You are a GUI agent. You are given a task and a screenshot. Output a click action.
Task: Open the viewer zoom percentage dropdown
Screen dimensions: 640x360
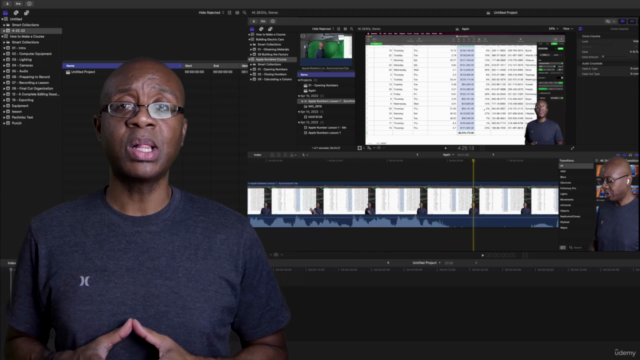point(553,29)
